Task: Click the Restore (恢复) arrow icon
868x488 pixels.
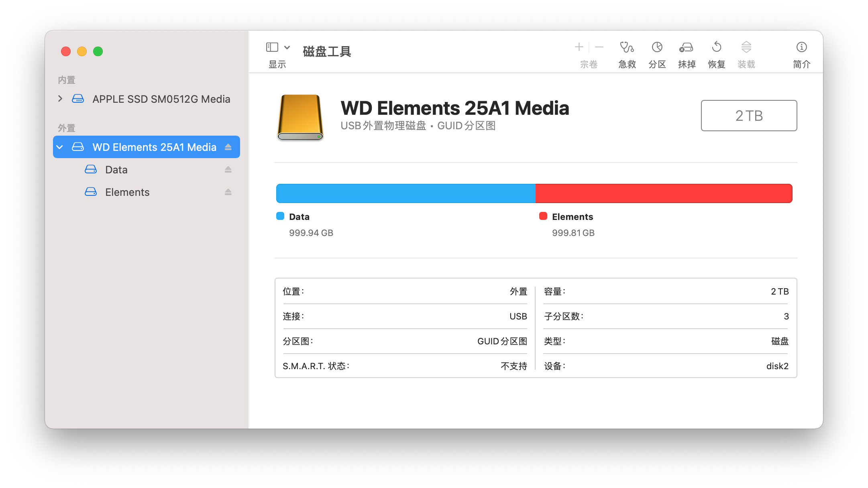Action: pos(716,47)
